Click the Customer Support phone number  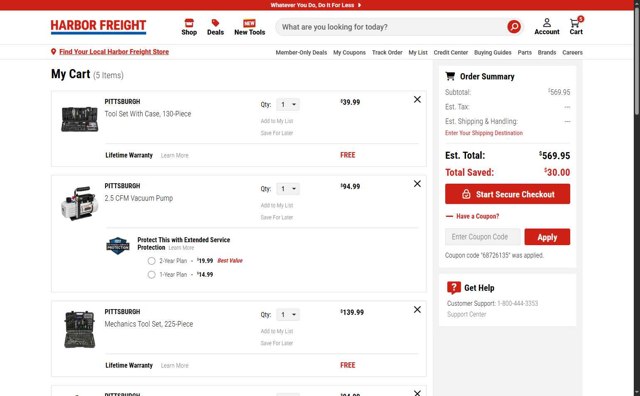tap(518, 303)
